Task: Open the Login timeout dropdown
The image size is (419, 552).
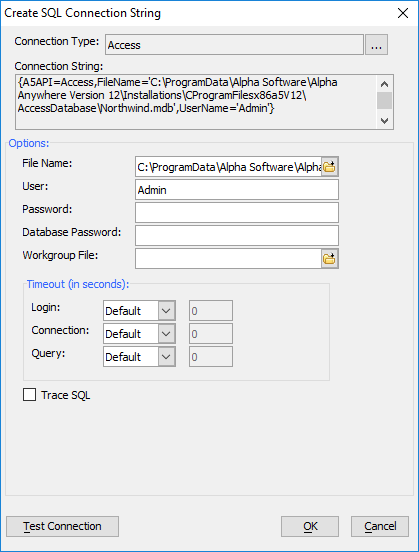Action: (x=166, y=310)
